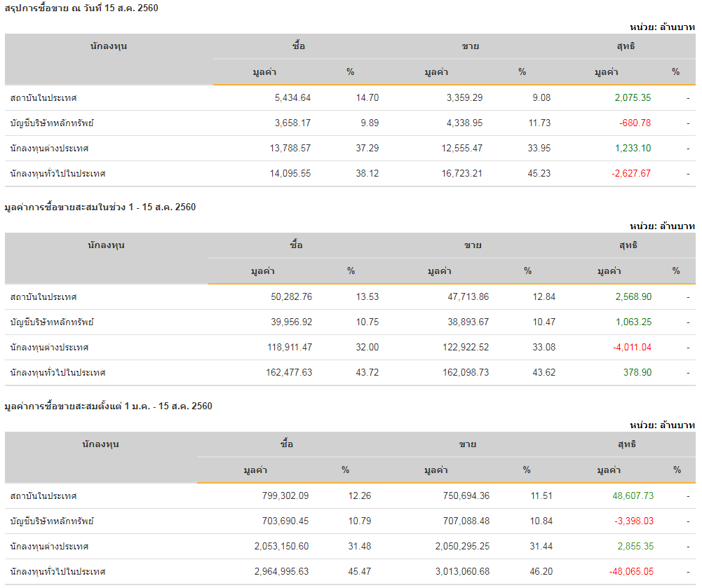Image resolution: width=702 pixels, height=588 pixels.
Task: Click the year-to-date heading starting 1 ม.ค.
Action: (108, 406)
